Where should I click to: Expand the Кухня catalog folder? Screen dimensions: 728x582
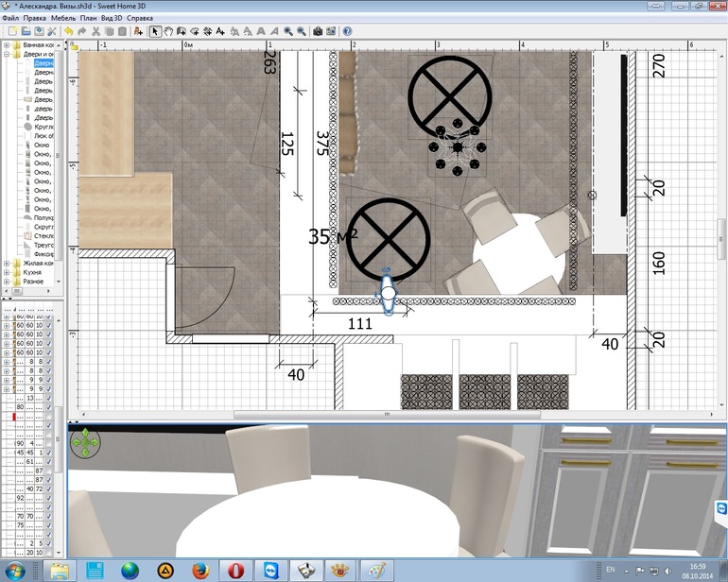(7, 272)
